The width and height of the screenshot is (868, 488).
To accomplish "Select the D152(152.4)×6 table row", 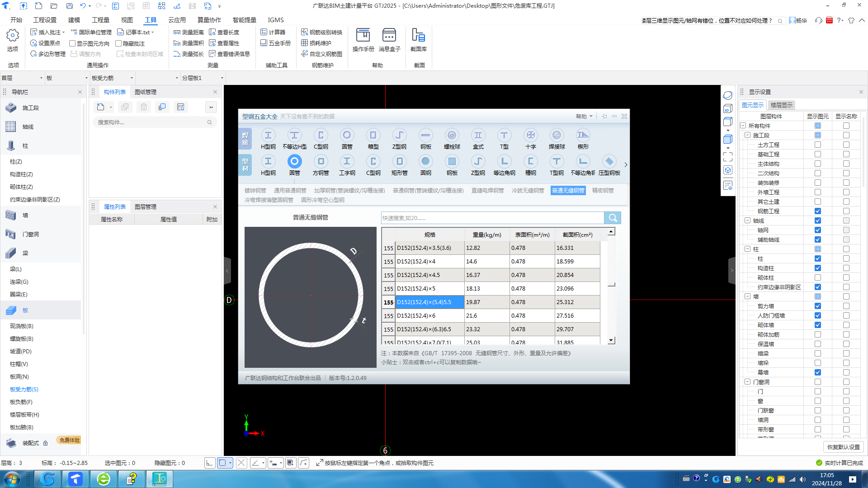I will (x=491, y=315).
